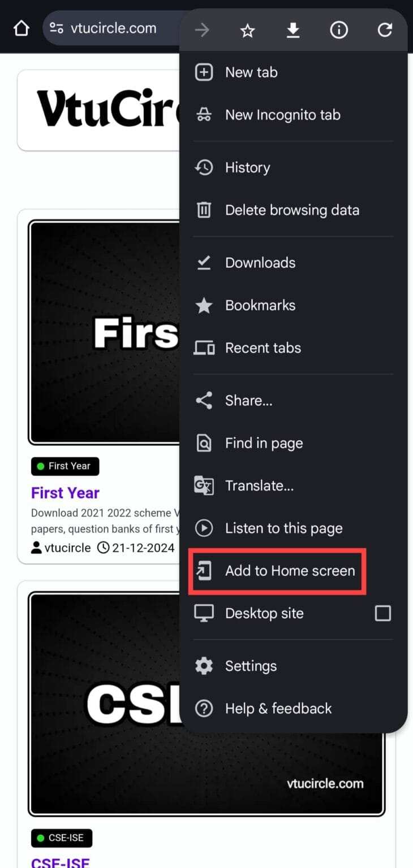Image resolution: width=413 pixels, height=868 pixels.
Task: Open the Translate option
Action: (293, 485)
